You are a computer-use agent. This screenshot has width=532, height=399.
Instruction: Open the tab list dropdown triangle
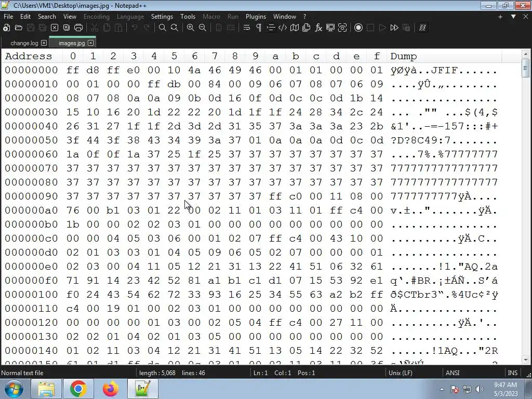(513, 16)
